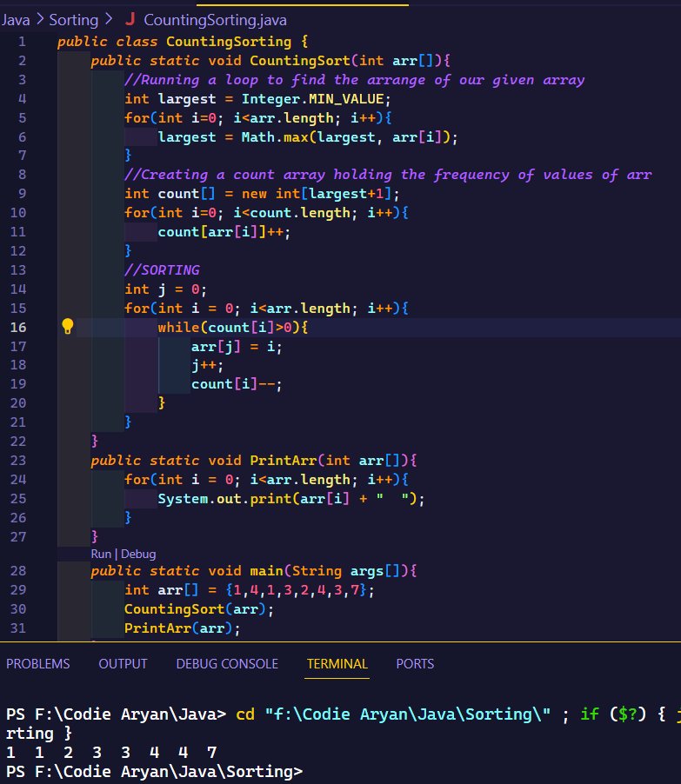Click the '//SORTING' comment on line 13
681x784 pixels.
click(162, 270)
